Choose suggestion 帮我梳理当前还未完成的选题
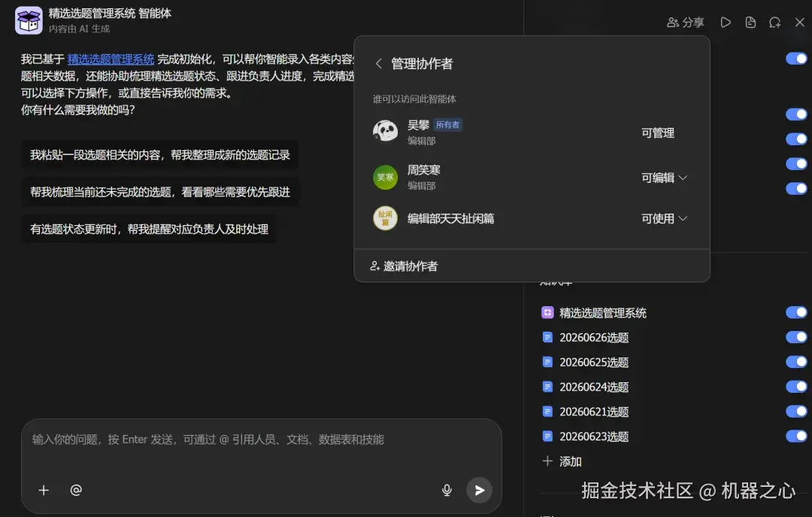Image resolution: width=812 pixels, height=517 pixels. point(160,193)
